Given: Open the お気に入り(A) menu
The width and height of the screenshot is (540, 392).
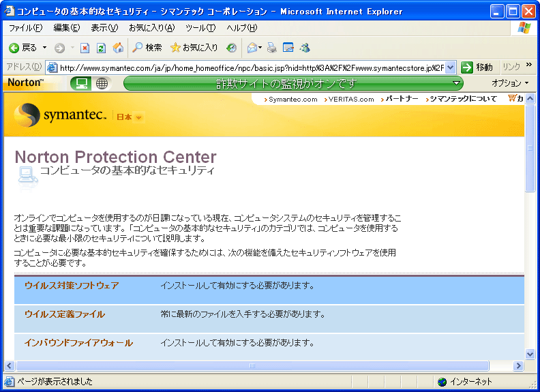Looking at the screenshot, I should coord(151,28).
